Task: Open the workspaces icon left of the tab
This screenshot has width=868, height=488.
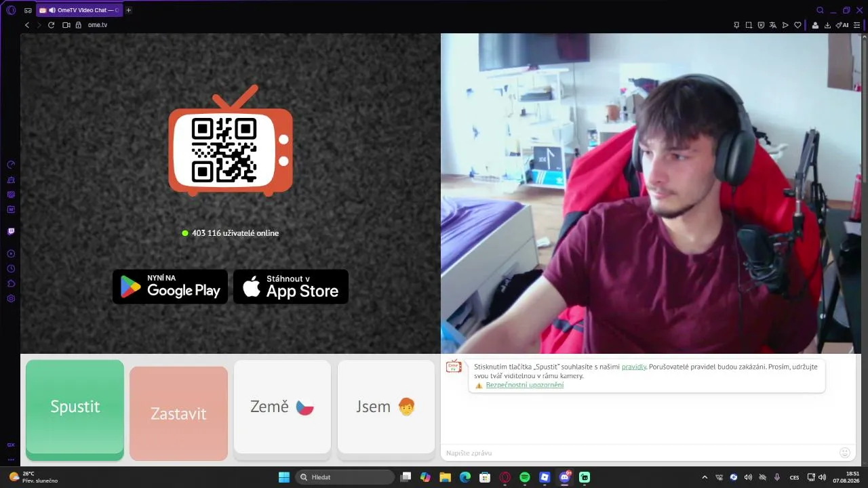Action: (x=28, y=10)
